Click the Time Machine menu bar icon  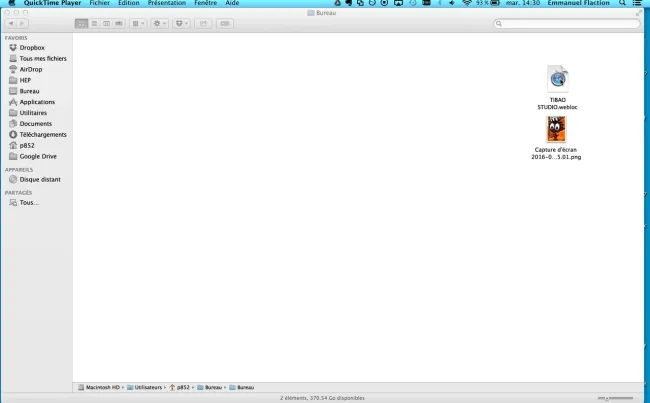[412, 3]
